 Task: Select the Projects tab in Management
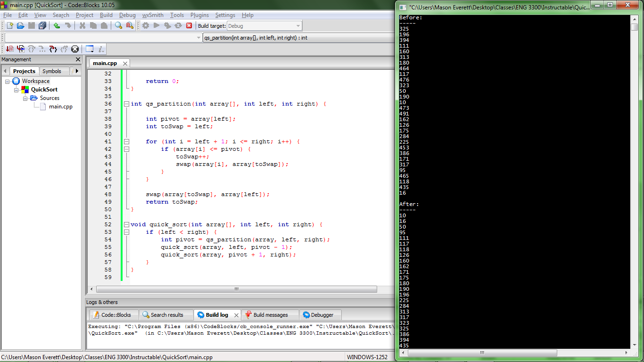[24, 71]
